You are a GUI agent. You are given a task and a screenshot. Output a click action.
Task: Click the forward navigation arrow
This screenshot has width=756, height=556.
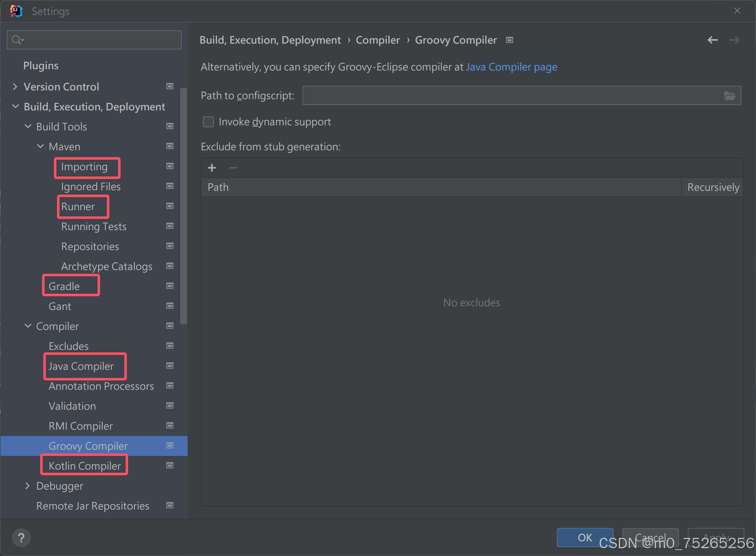tap(734, 40)
